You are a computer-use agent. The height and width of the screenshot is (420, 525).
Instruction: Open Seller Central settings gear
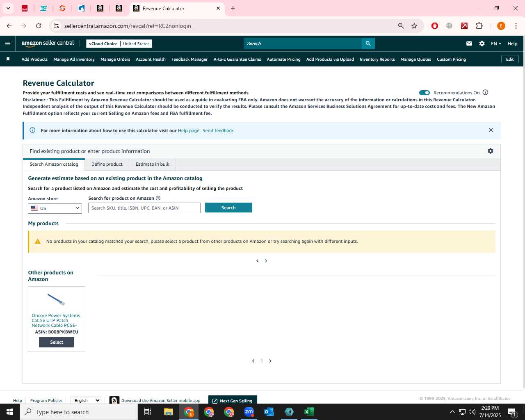point(482,43)
